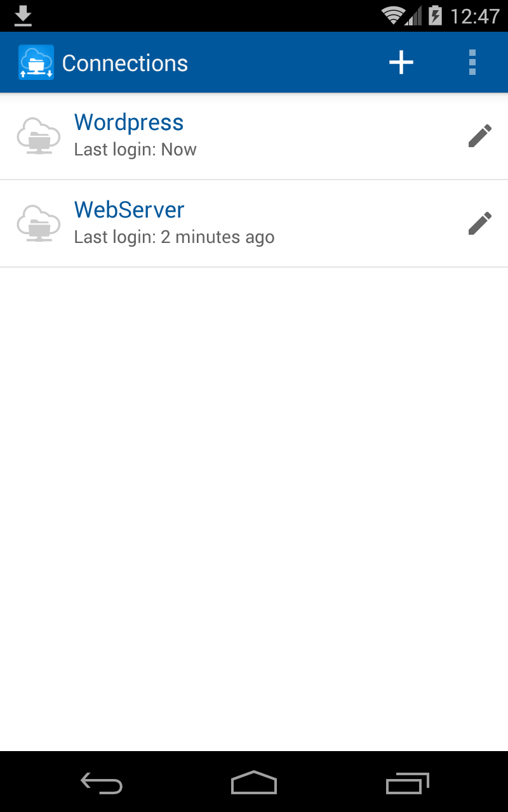Viewport: 508px width, 812px height.
Task: Edit the WebServer connection with pencil icon
Action: [480, 223]
